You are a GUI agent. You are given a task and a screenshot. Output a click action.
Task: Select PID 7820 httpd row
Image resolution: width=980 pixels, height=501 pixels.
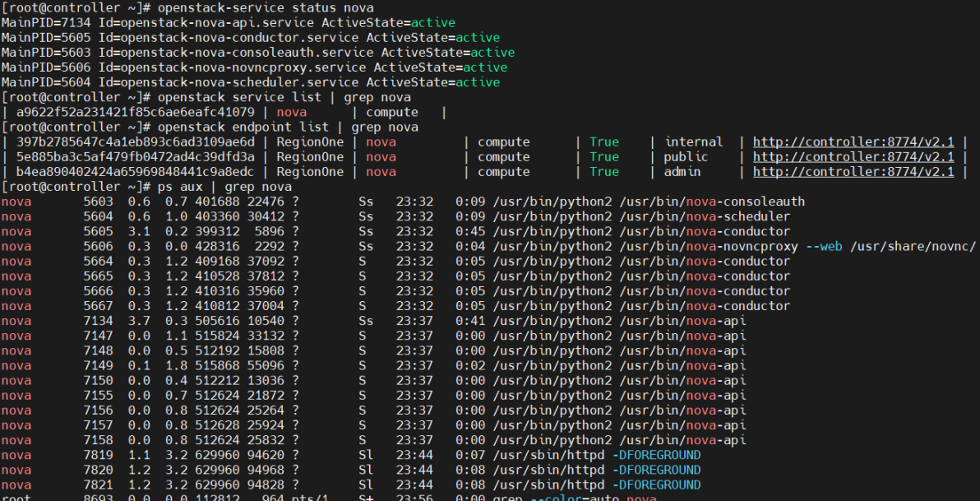tap(351, 470)
